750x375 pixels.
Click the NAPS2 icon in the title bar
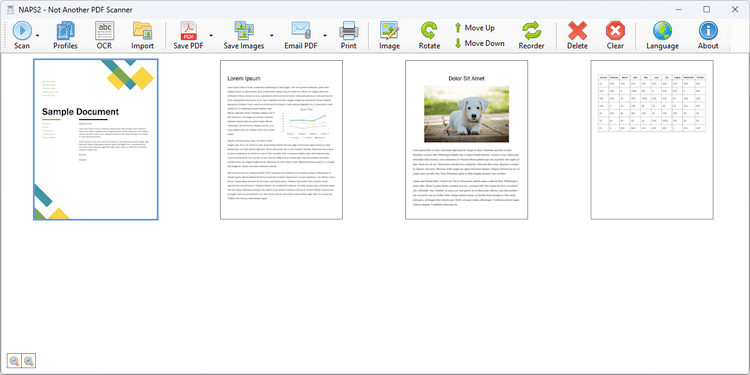click(x=10, y=10)
